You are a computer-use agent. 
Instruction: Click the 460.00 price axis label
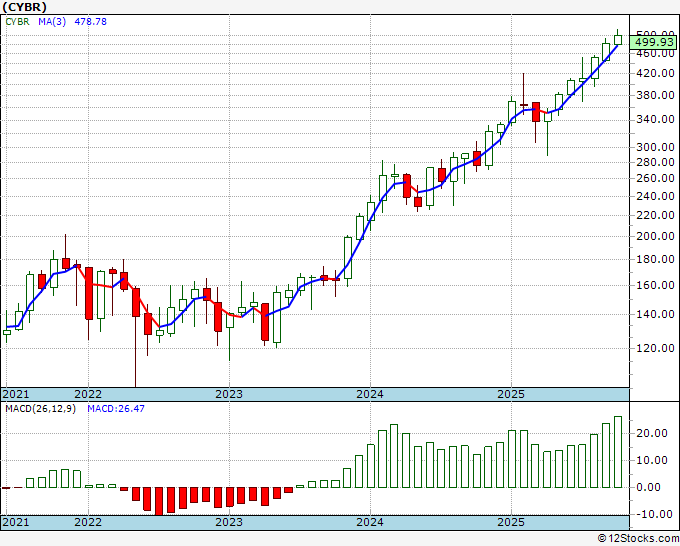point(655,53)
